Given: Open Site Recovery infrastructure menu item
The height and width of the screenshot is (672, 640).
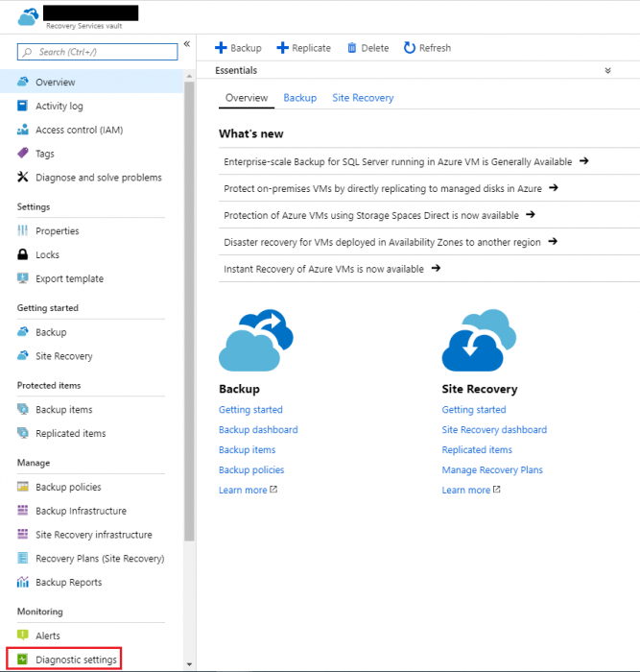Looking at the screenshot, I should click(x=92, y=535).
